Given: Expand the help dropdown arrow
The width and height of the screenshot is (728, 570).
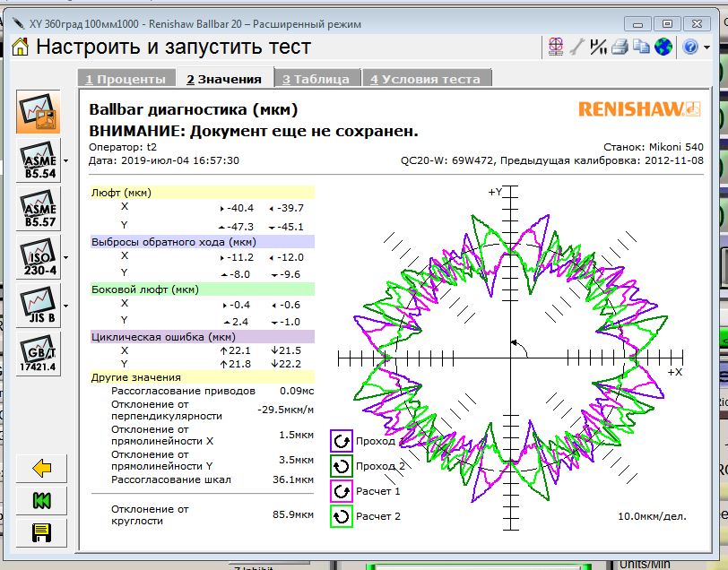Looking at the screenshot, I should pos(706,47).
